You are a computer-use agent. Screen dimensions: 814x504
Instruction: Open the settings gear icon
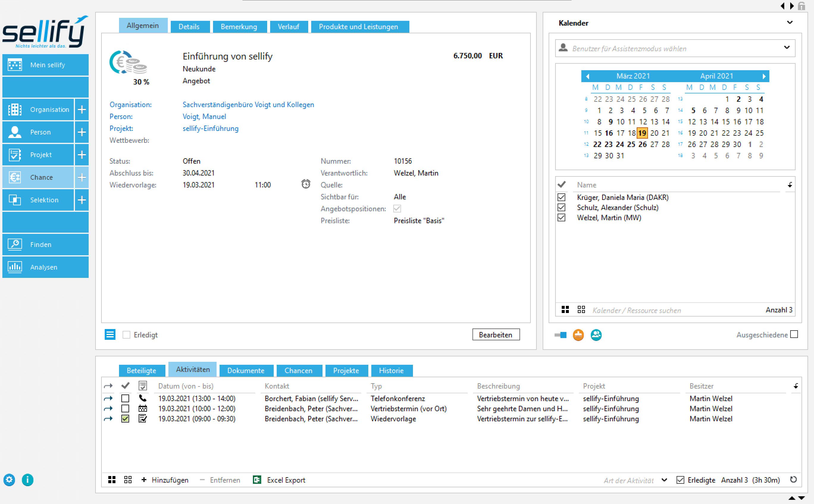tap(9, 480)
